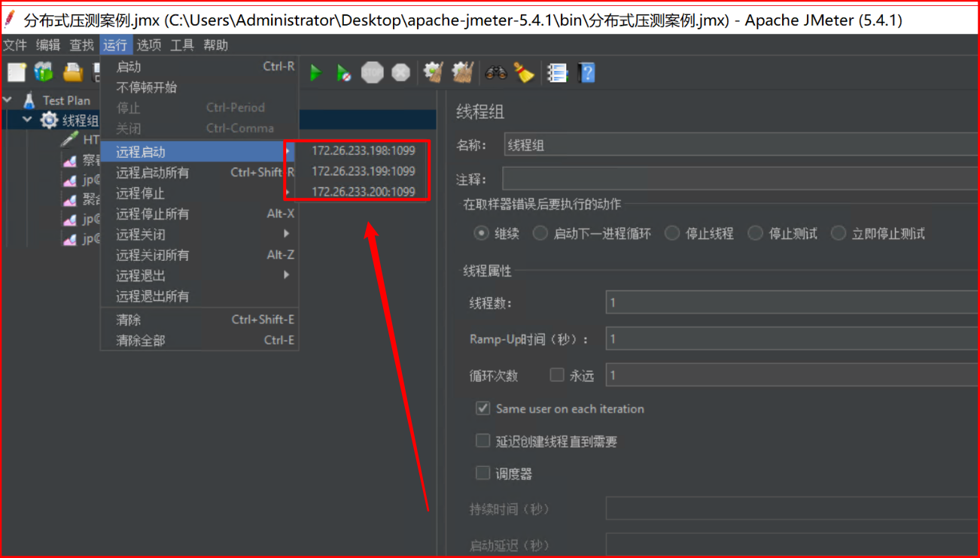Click the New test plan toolbar icon
The image size is (980, 558).
pos(17,72)
